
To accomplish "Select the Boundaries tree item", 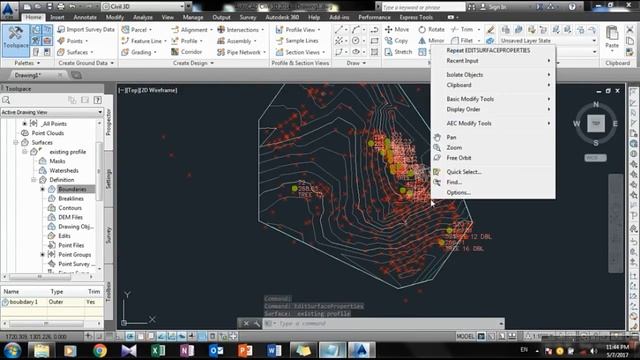I will tap(72, 189).
